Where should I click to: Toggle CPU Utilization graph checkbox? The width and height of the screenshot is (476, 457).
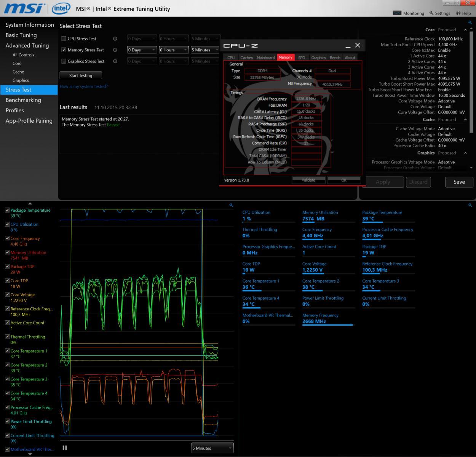tap(7, 224)
